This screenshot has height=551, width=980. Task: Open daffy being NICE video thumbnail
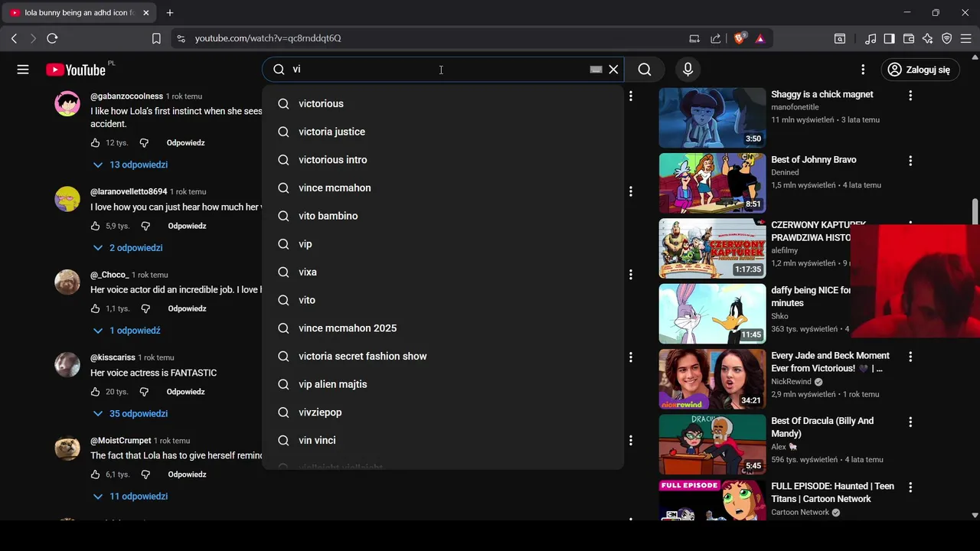pos(712,314)
